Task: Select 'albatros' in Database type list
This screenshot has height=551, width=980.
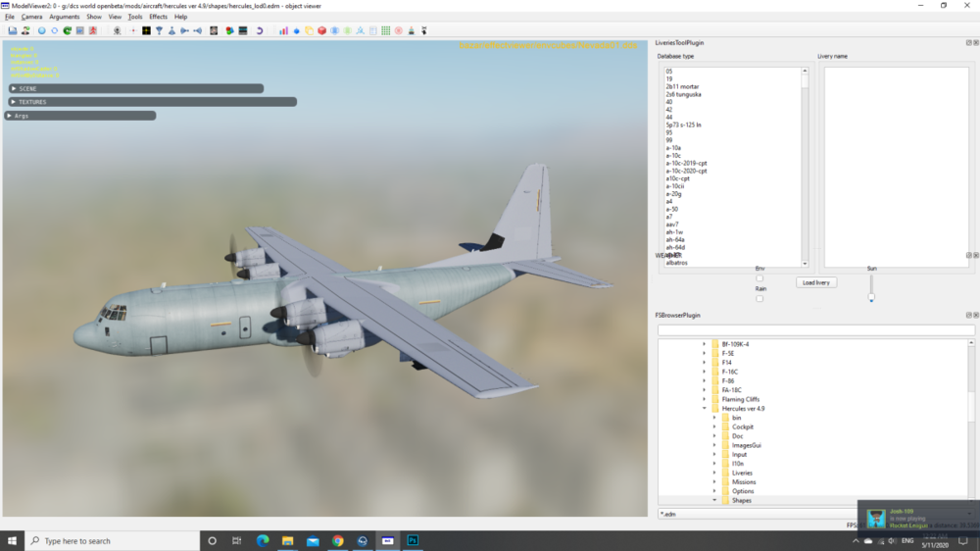Action: pos(676,263)
